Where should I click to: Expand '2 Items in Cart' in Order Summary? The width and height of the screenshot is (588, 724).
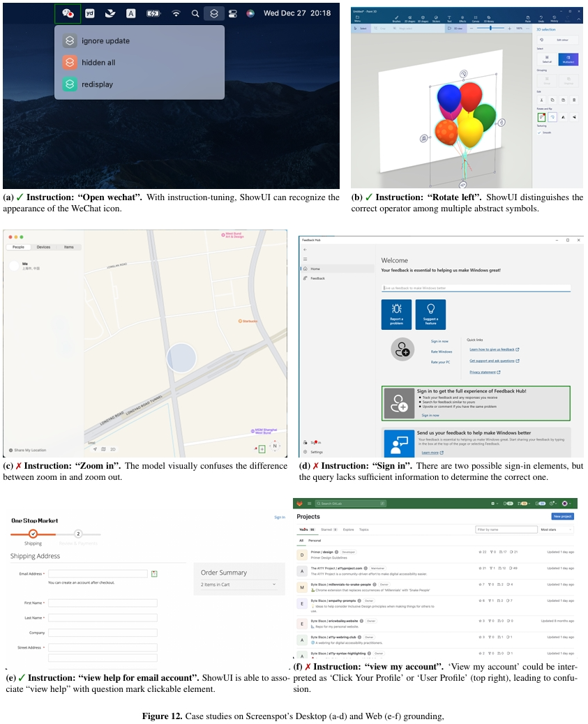(x=239, y=585)
